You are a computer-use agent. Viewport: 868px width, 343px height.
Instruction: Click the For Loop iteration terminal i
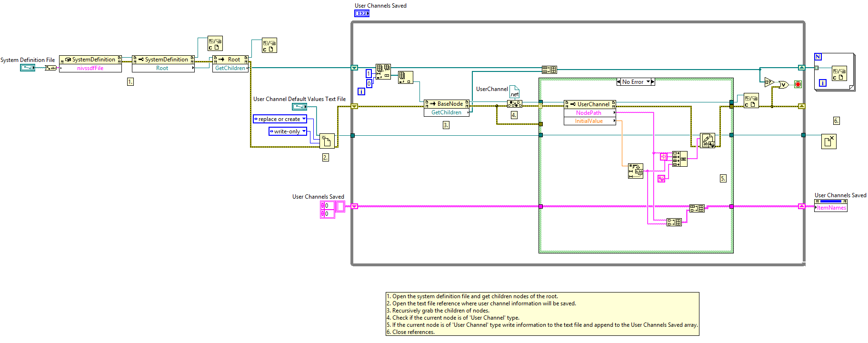pyautogui.click(x=822, y=83)
